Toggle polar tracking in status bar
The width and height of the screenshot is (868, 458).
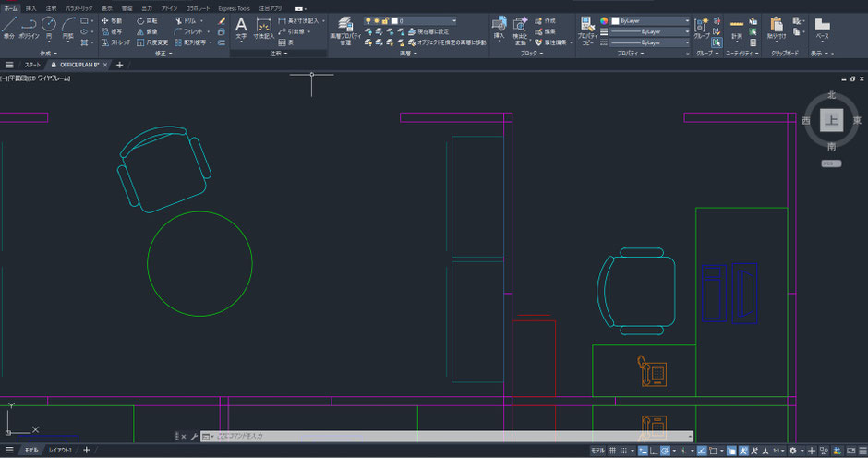point(665,451)
